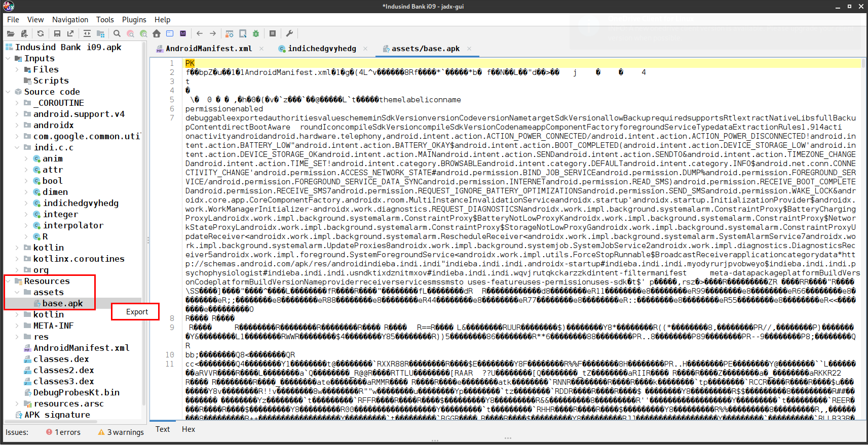Open Text search magnifier icon
The height and width of the screenshot is (445, 868).
(117, 33)
